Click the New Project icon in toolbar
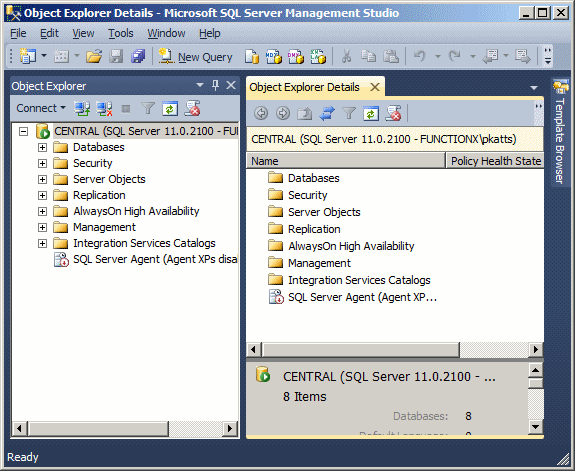 pos(28,56)
